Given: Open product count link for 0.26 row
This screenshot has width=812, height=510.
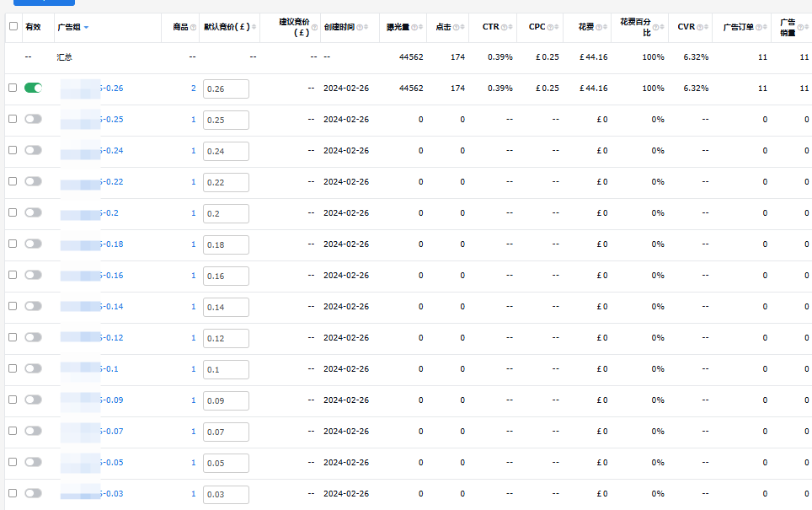Looking at the screenshot, I should pos(193,89).
